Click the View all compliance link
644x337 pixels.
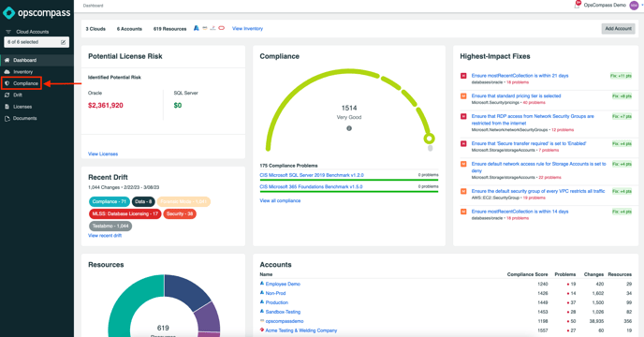[280, 200]
